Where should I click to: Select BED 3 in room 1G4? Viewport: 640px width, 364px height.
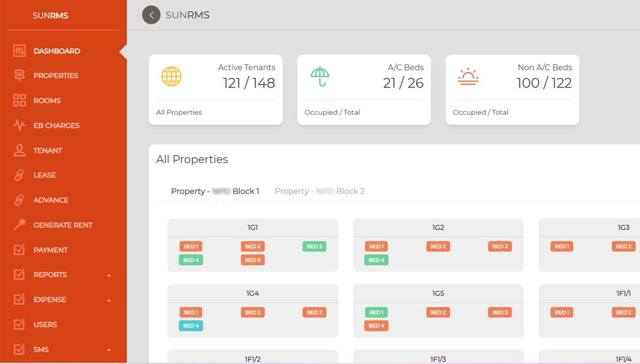(x=315, y=312)
